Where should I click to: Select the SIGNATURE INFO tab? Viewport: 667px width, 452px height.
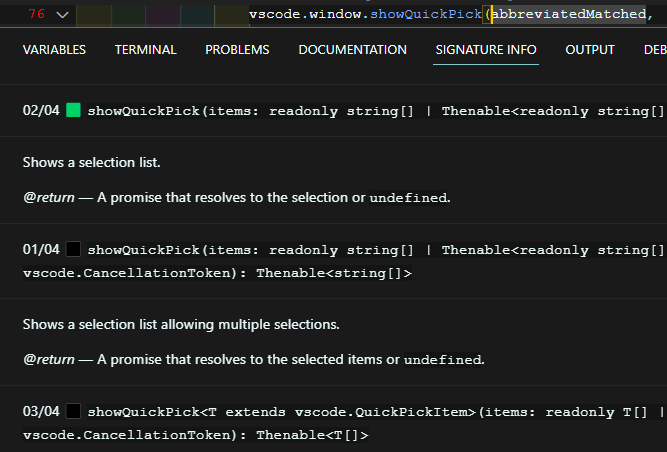tap(486, 50)
